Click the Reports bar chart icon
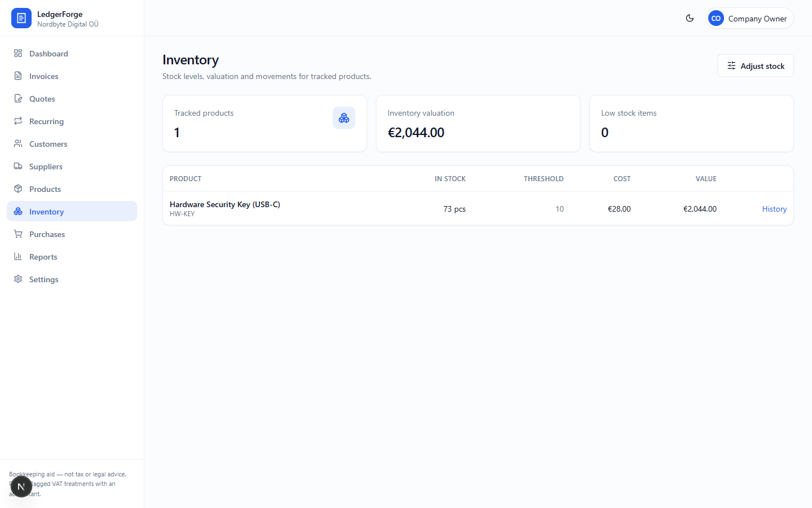 tap(18, 256)
